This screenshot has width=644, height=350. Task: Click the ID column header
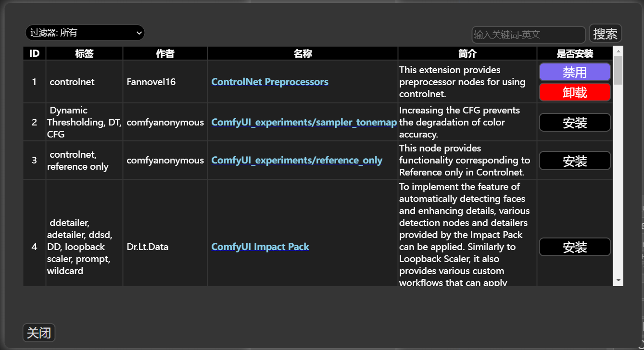(34, 53)
